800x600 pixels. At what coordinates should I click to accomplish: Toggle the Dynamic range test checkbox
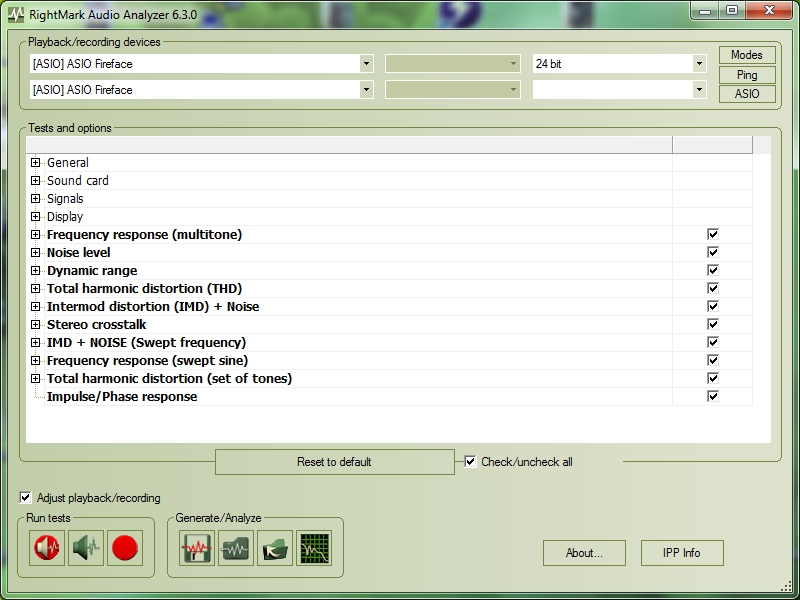[713, 270]
